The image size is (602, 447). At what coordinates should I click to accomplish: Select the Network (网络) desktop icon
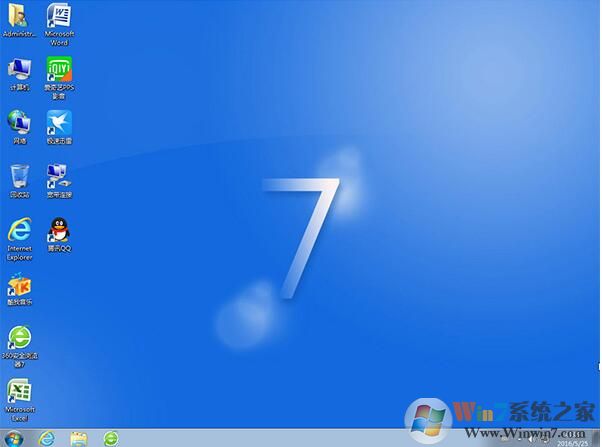[x=19, y=127]
